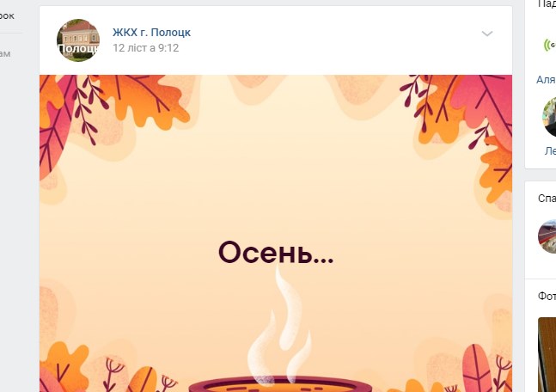Click the orange oak leaf at image top-left

coord(145,98)
